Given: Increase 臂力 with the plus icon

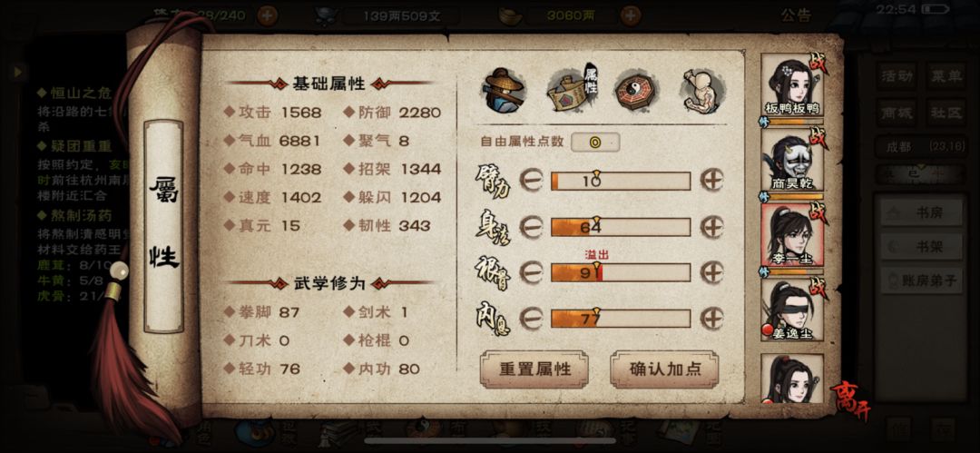Looking at the screenshot, I should point(711,180).
